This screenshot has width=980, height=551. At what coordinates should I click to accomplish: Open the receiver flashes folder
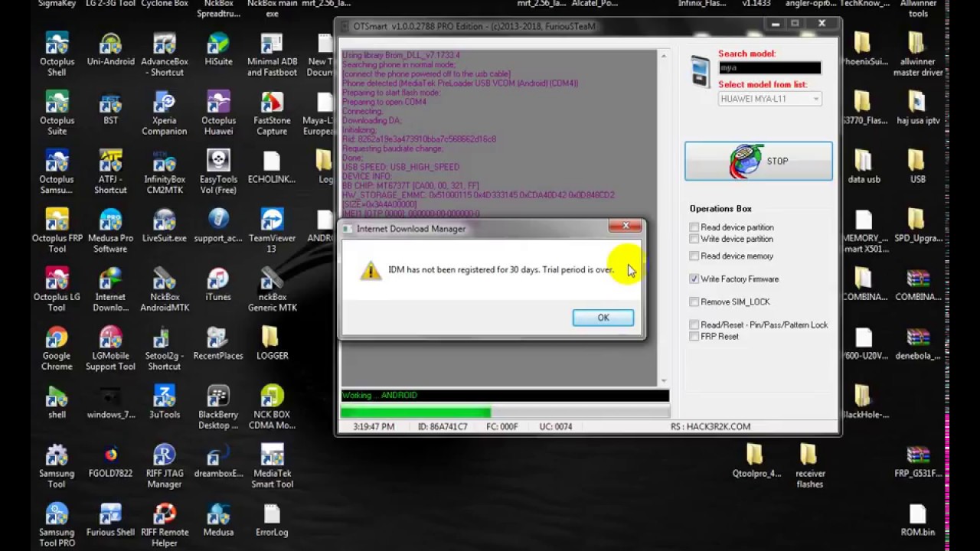tap(810, 466)
